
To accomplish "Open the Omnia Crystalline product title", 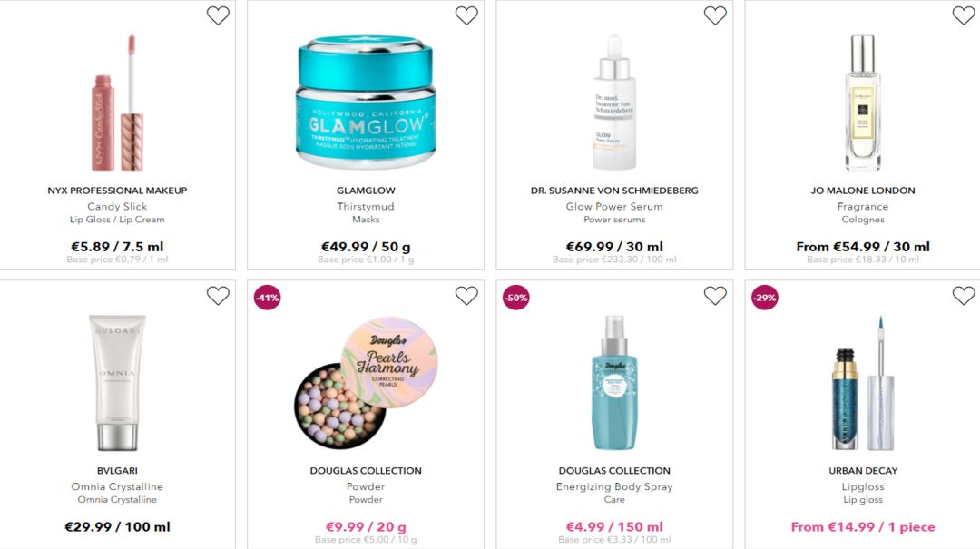I will (117, 486).
